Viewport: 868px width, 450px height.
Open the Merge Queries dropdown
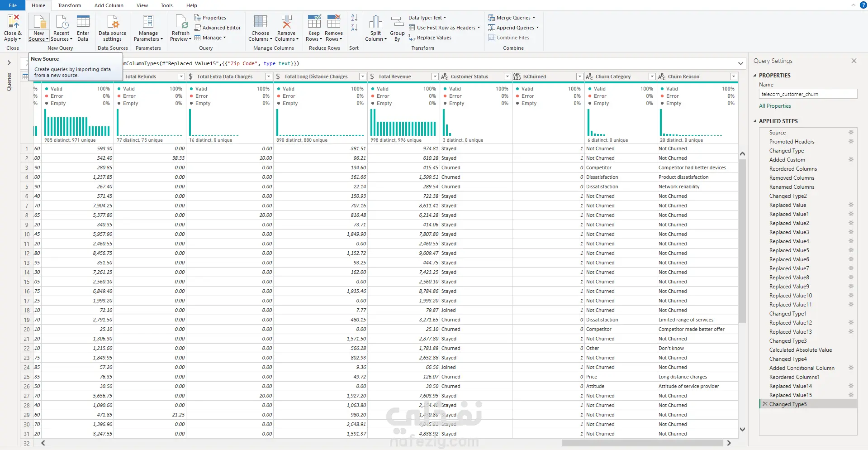click(512, 18)
